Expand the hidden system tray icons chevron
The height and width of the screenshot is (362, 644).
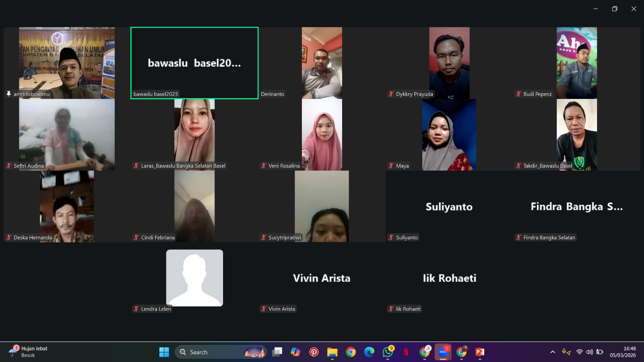tap(553, 352)
